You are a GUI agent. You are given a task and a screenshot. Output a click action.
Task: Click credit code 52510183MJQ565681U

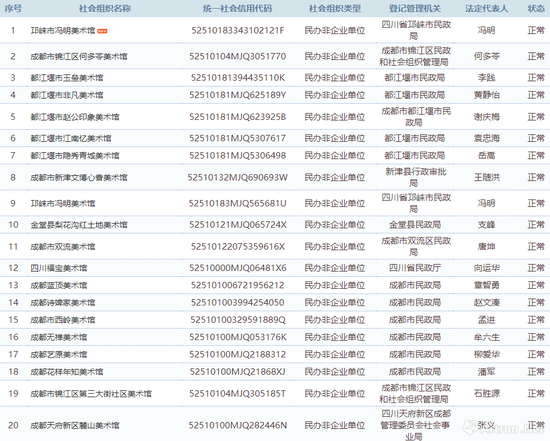(237, 203)
